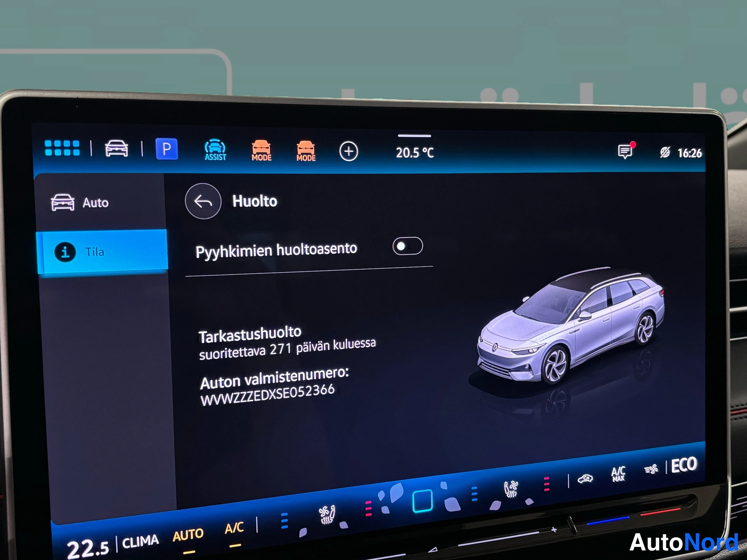Tap the fan airflow icon near ECO
Image resolution: width=747 pixels, height=560 pixels.
point(651,469)
